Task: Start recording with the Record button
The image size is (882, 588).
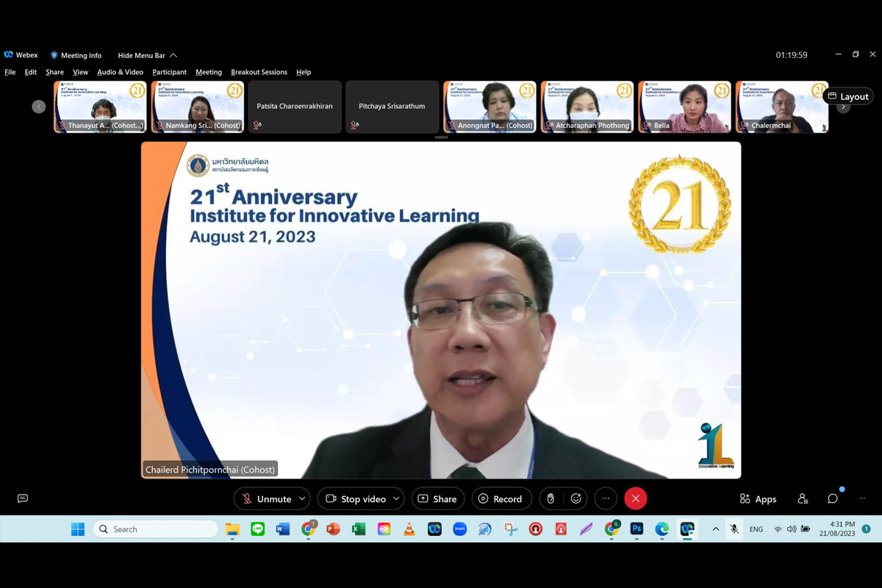Action: click(x=500, y=498)
